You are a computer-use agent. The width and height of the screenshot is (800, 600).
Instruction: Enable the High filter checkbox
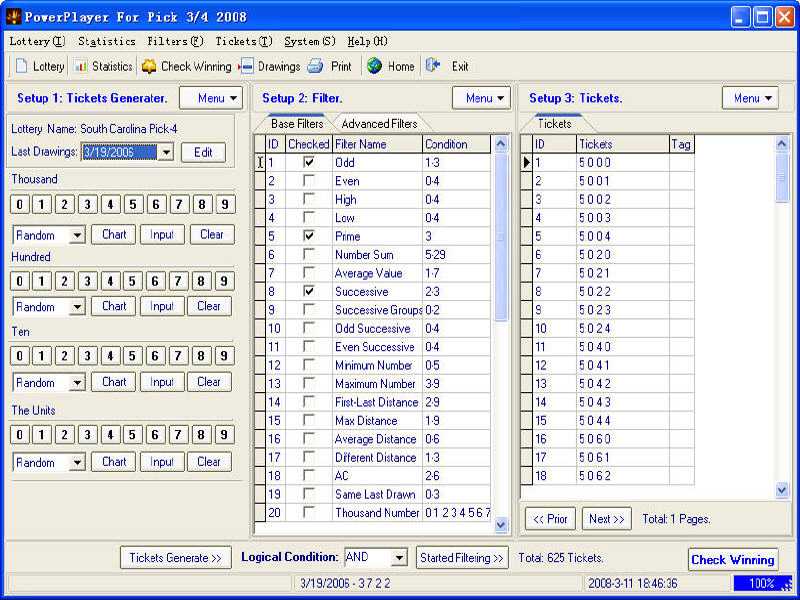coord(309,199)
